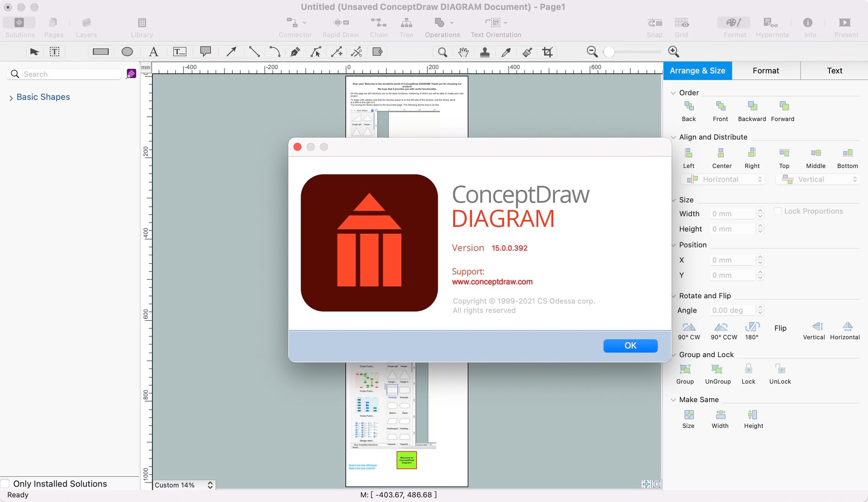The image size is (868, 502).
Task: Open the Library panel
Action: click(x=142, y=27)
